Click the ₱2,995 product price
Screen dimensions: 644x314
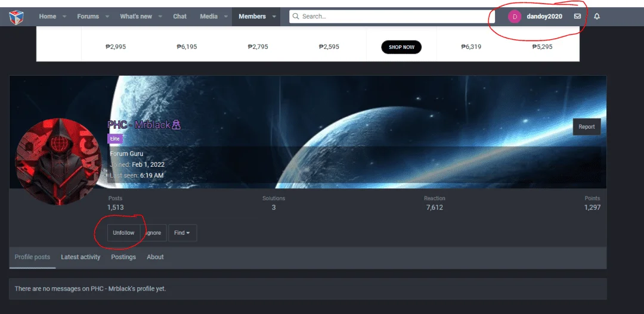click(116, 47)
